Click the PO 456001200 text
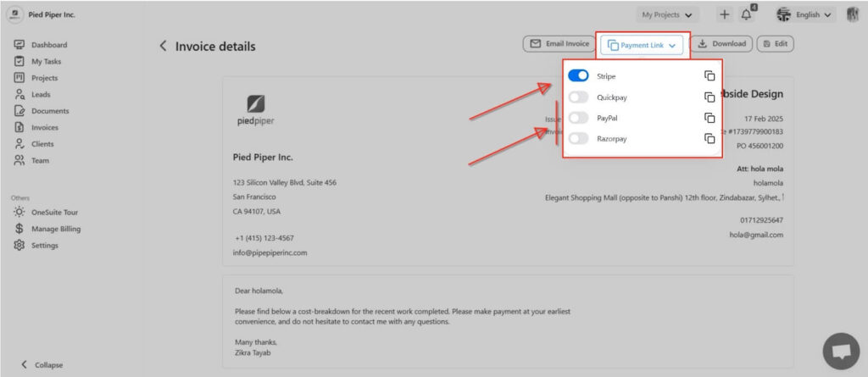The width and height of the screenshot is (868, 377). (x=760, y=147)
